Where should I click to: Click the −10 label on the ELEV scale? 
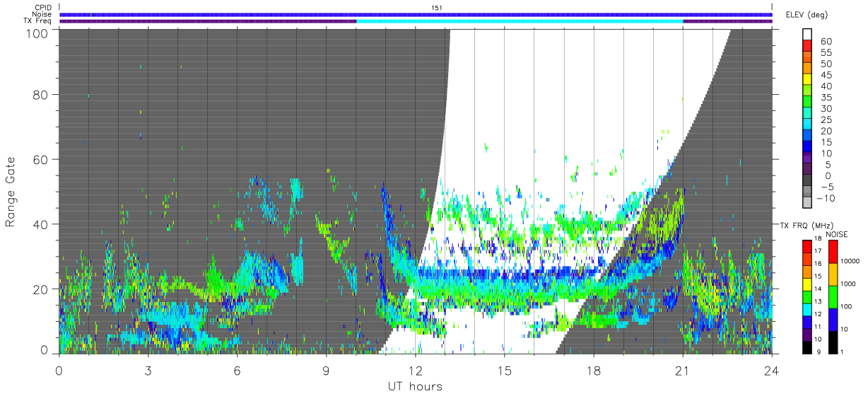tap(824, 199)
